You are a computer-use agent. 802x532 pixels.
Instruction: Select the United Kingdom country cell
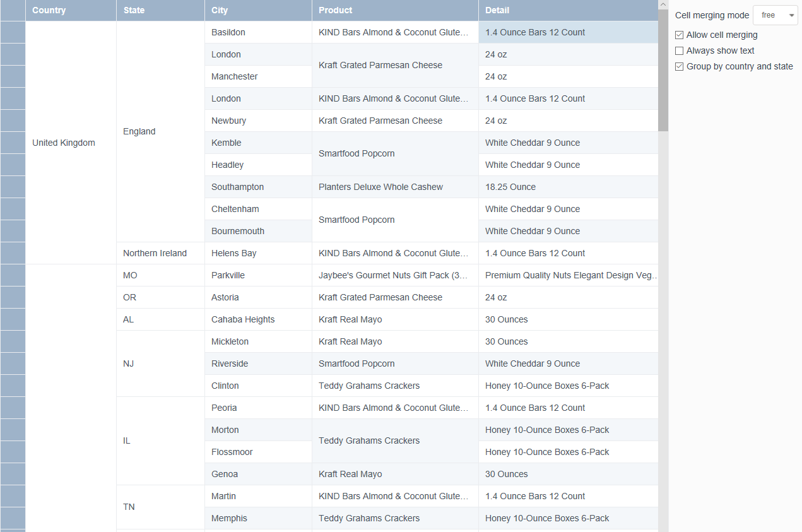pos(71,143)
